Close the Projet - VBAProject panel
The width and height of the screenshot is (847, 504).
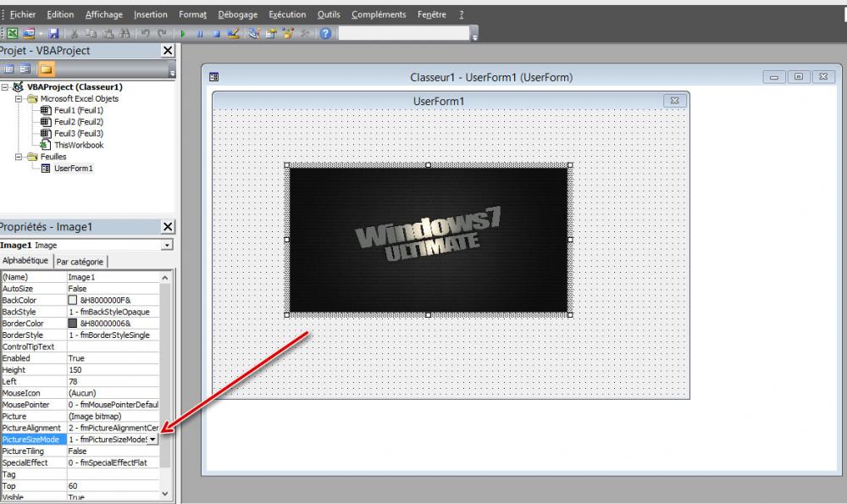[168, 51]
